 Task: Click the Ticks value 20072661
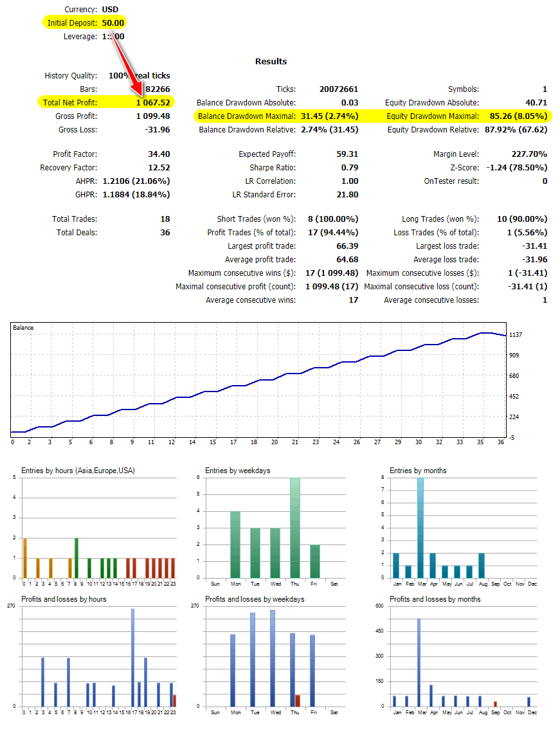click(x=339, y=89)
